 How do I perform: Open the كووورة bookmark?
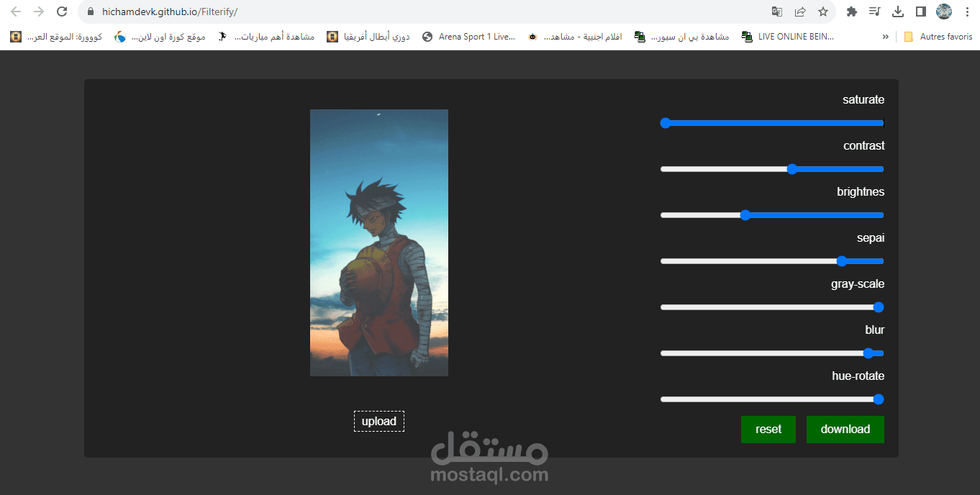coord(56,36)
